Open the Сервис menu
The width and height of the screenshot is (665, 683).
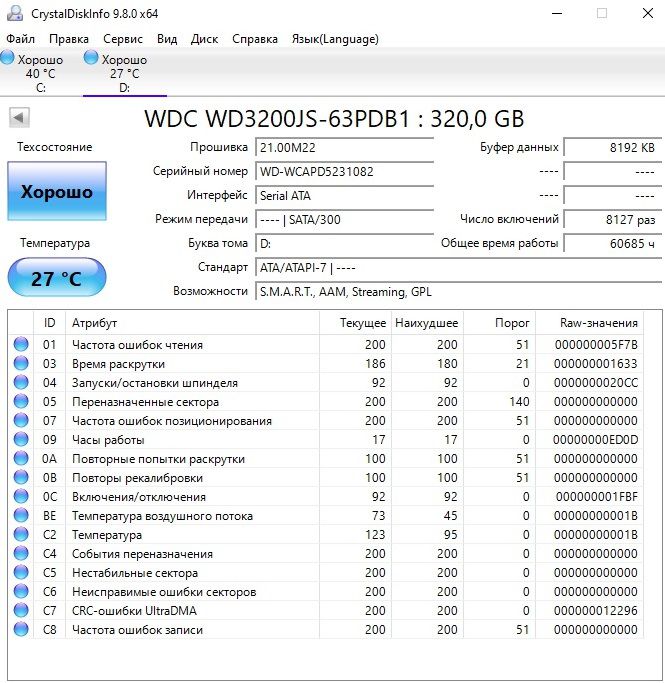point(123,39)
